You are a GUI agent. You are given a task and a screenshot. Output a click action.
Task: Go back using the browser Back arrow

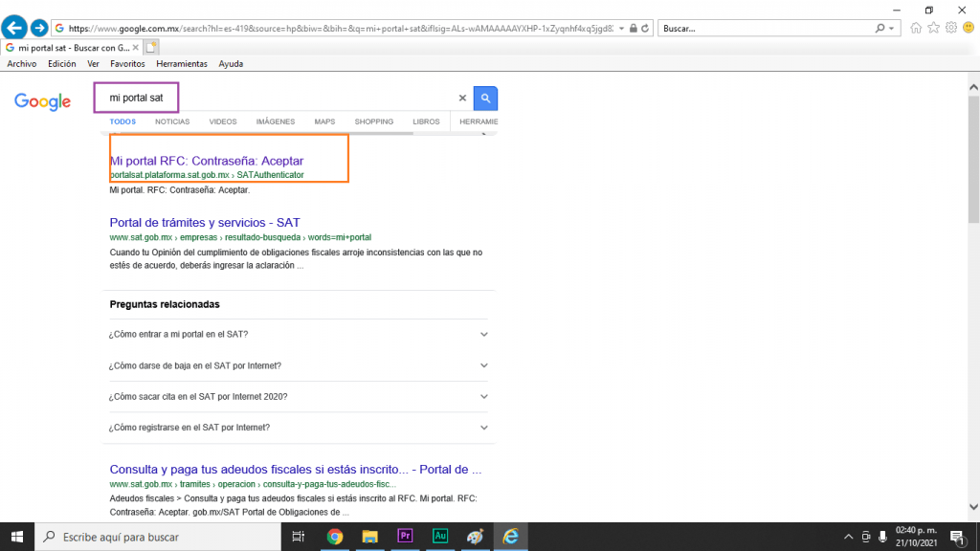(x=14, y=28)
